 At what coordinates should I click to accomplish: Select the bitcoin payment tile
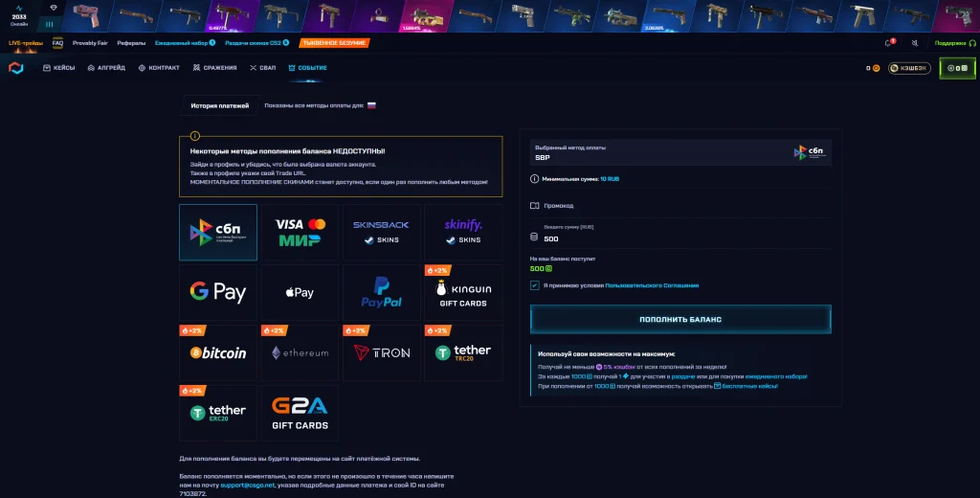(218, 352)
